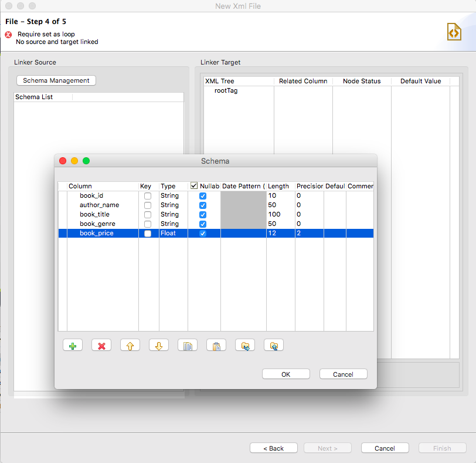
Task: Confirm the schema by clicking OK
Action: [x=285, y=374]
